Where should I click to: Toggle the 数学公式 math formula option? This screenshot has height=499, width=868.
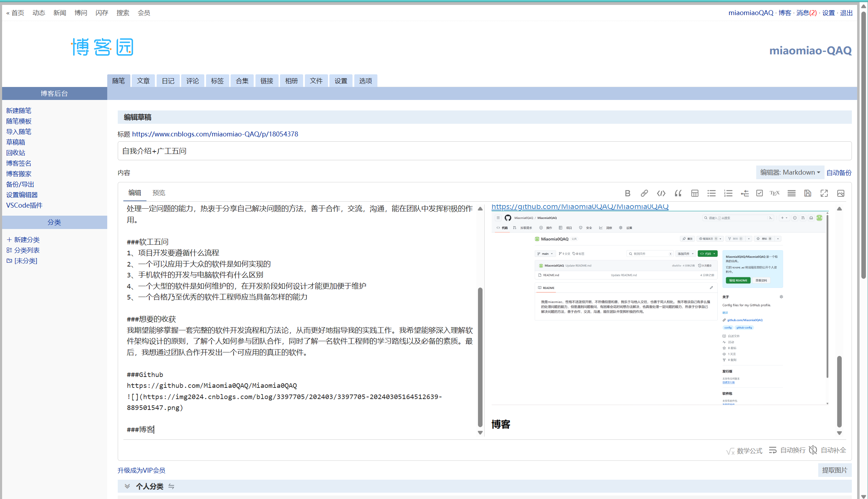744,451
